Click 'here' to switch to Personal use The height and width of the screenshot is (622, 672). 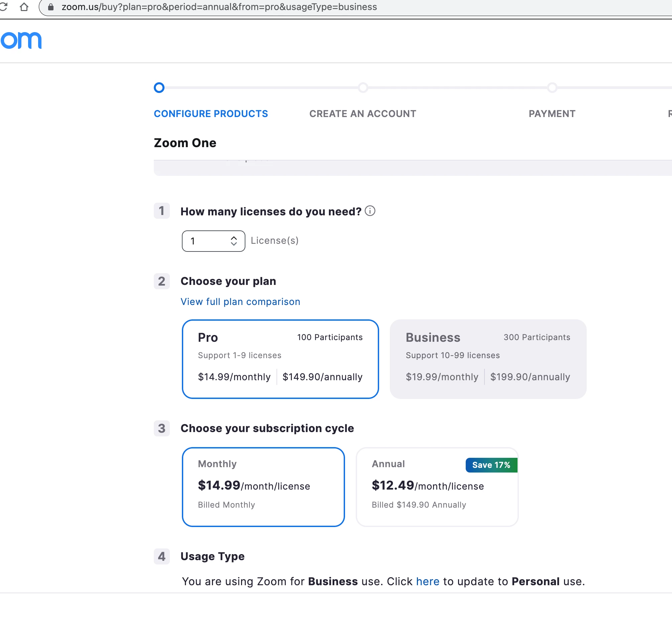tap(427, 581)
